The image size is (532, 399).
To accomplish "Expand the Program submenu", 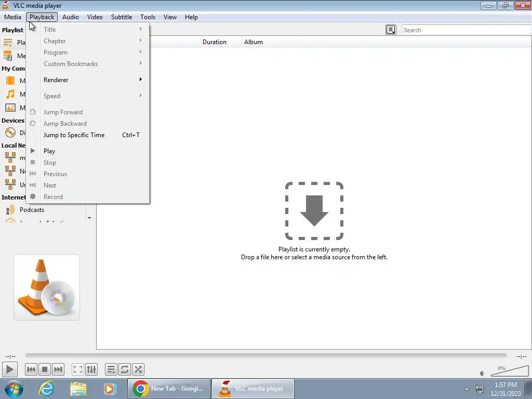I will (x=88, y=52).
